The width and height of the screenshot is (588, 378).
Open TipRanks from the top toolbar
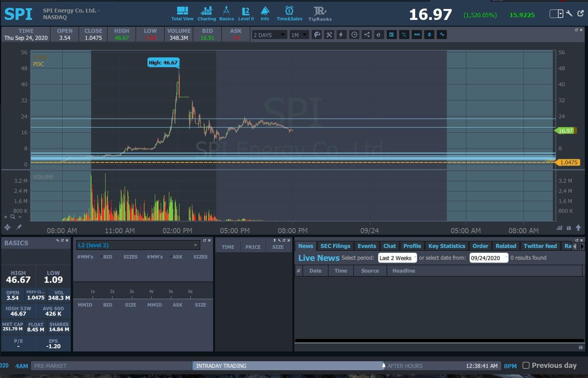tap(319, 14)
